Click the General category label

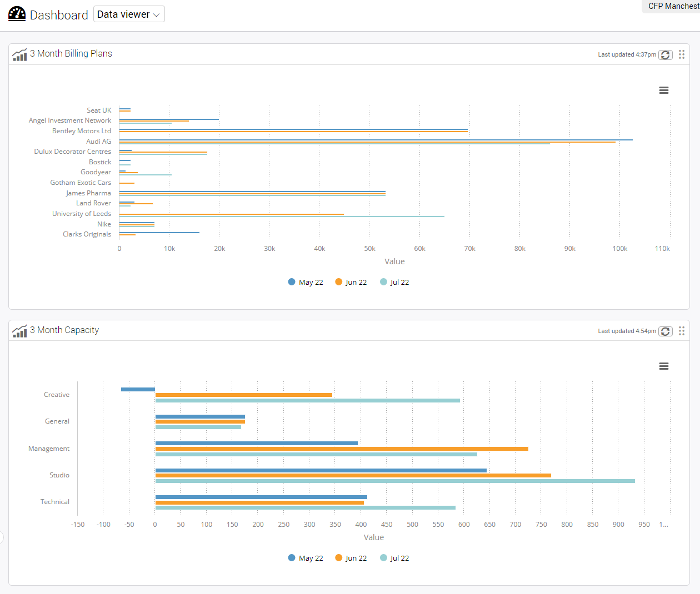57,421
